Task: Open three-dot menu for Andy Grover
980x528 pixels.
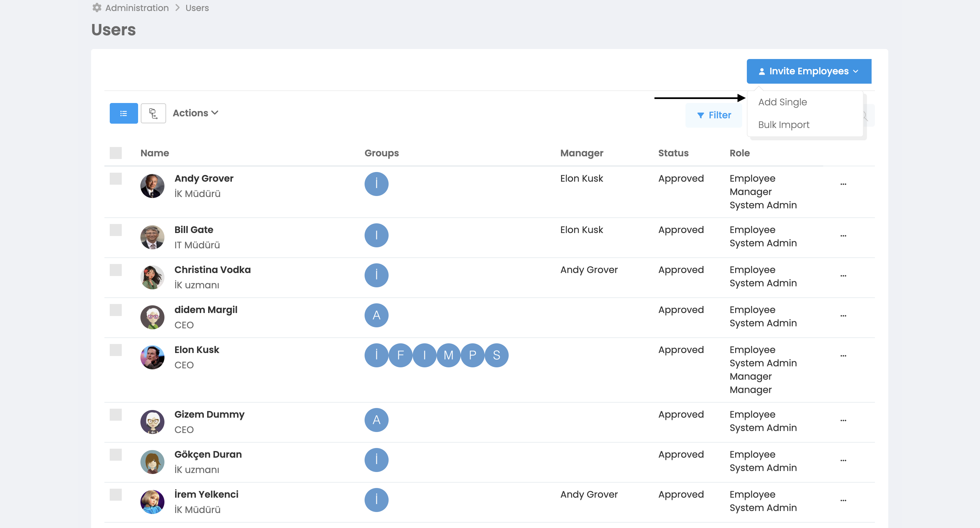Action: pos(843,184)
